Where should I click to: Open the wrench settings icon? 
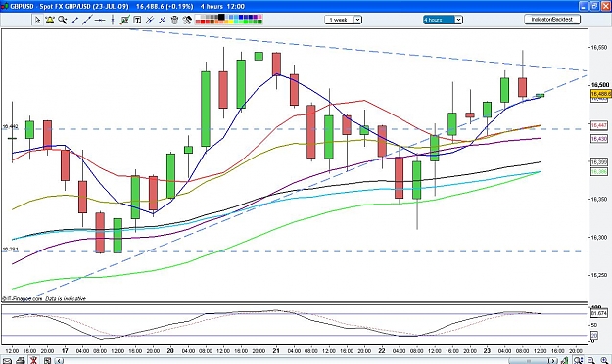click(187, 20)
